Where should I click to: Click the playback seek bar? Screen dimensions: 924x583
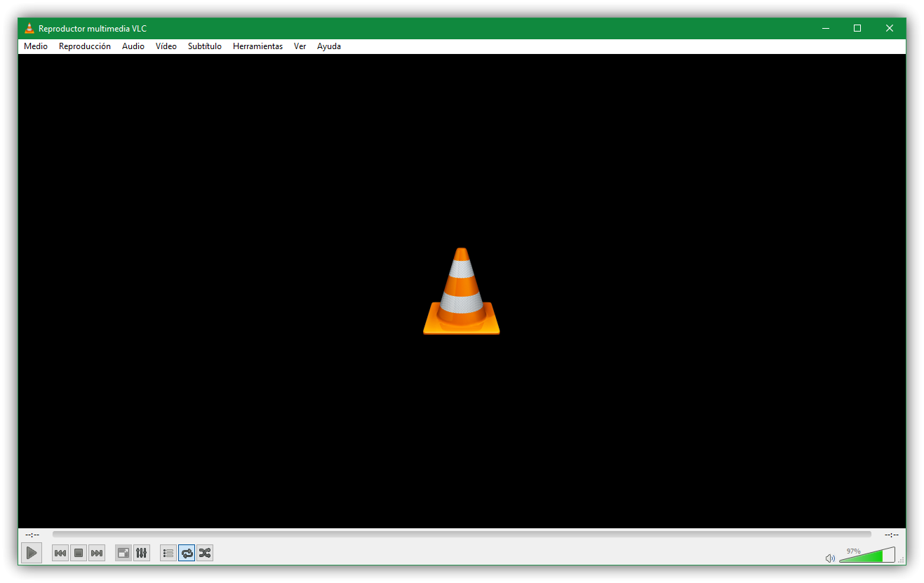(x=462, y=535)
